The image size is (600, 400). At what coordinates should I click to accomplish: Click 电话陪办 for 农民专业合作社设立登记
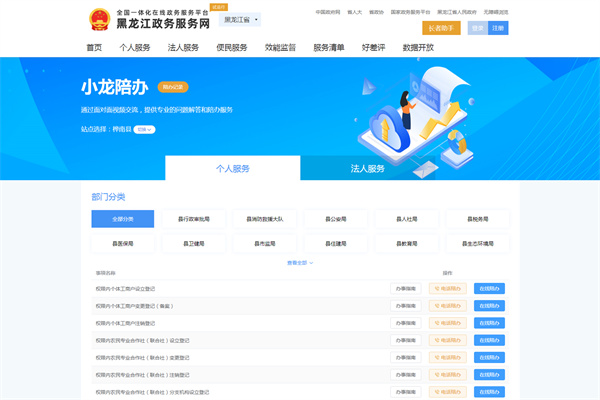tap(448, 340)
